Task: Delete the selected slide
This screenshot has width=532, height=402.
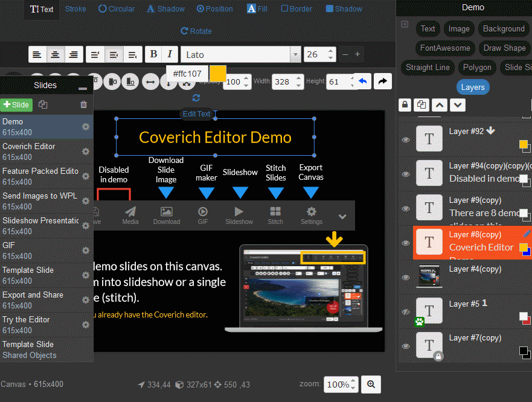Action: [83, 104]
